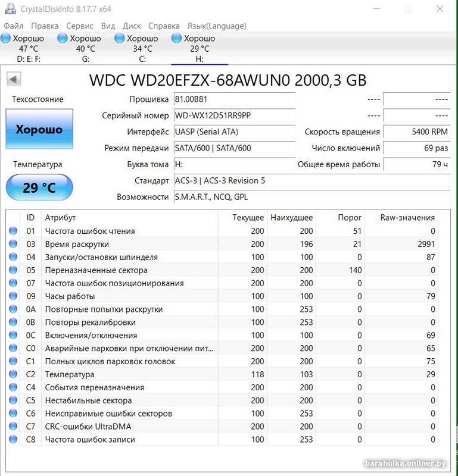The image size is (458, 476).
Task: Click the Текущее column header
Action: click(242, 217)
